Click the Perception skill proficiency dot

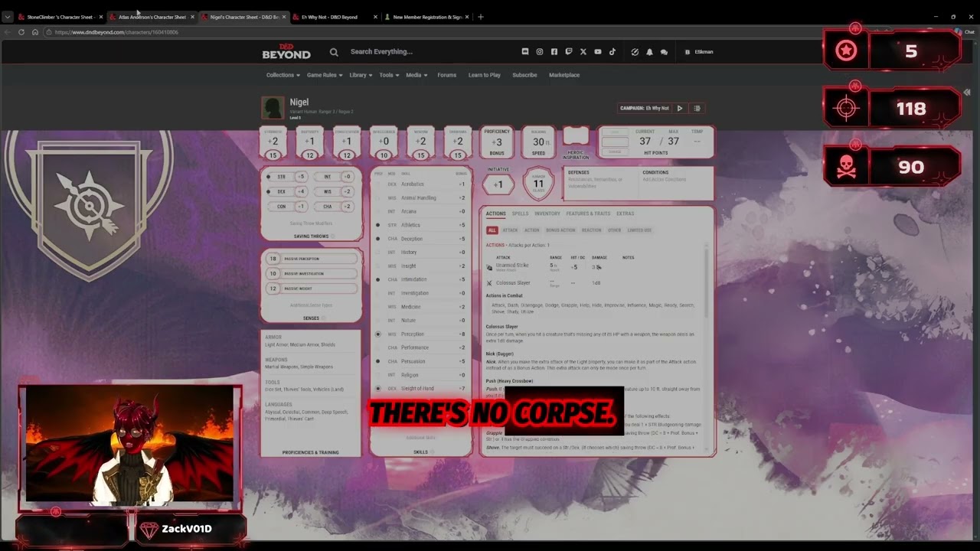pos(377,334)
